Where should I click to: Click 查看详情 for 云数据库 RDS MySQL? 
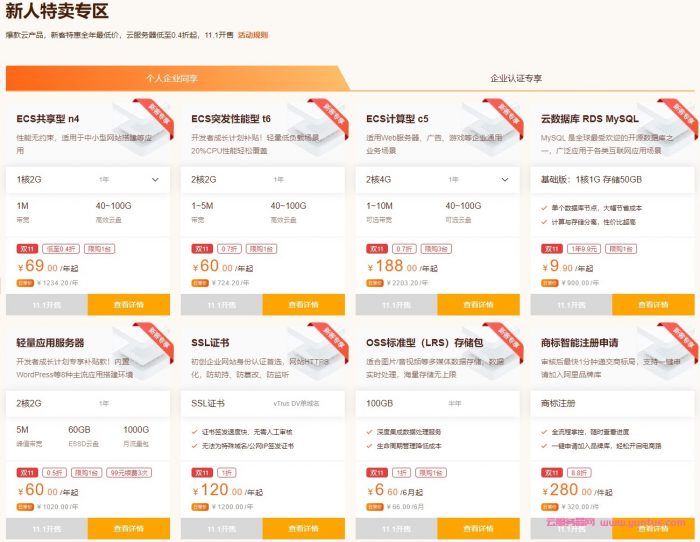point(654,304)
